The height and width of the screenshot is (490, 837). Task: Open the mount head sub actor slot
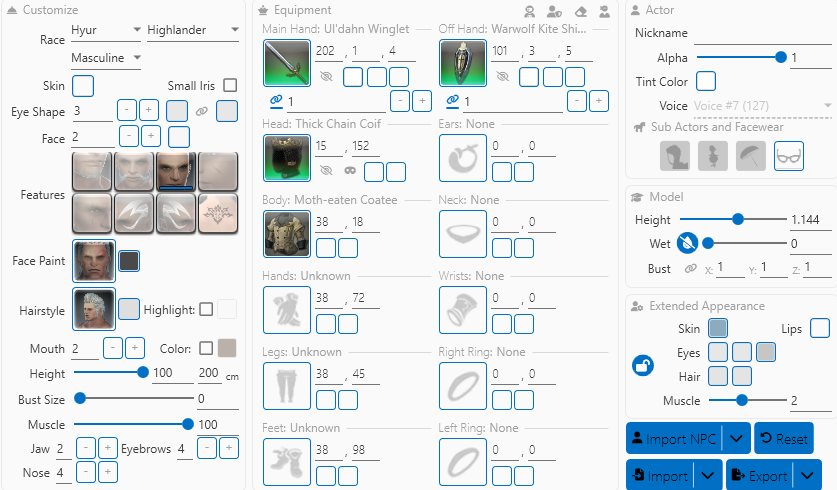(x=675, y=156)
